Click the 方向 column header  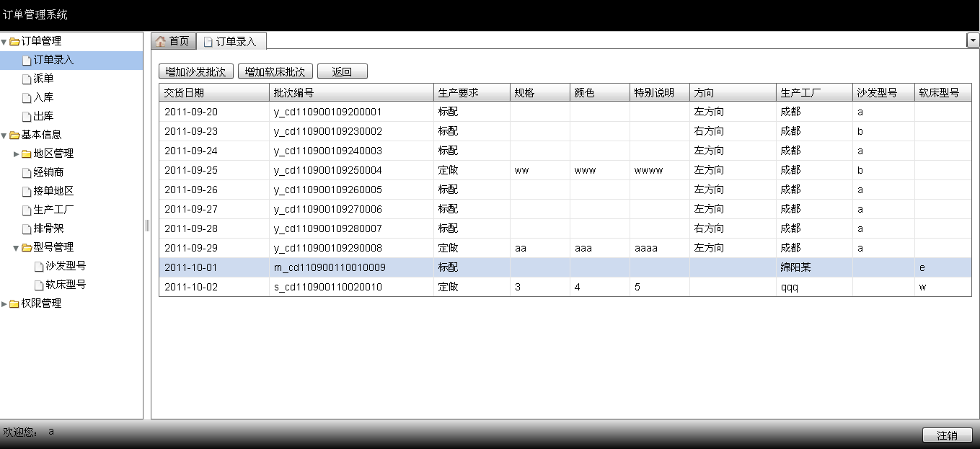[x=733, y=92]
